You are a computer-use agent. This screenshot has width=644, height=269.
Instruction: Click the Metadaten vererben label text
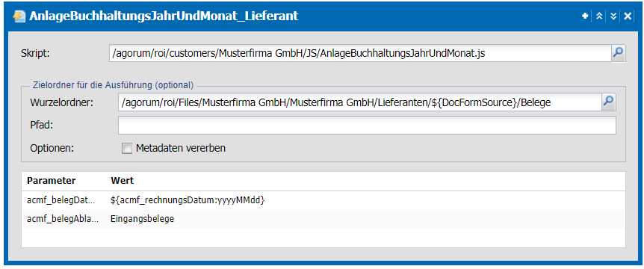point(181,148)
